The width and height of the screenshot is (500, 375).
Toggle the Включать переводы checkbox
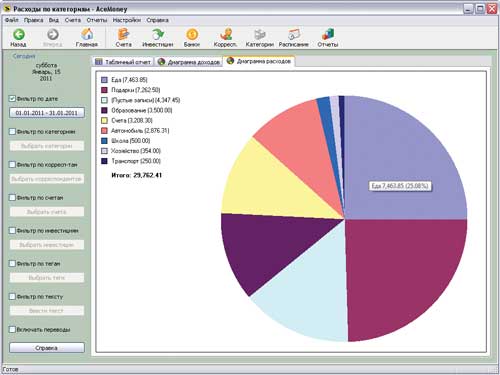click(x=12, y=330)
